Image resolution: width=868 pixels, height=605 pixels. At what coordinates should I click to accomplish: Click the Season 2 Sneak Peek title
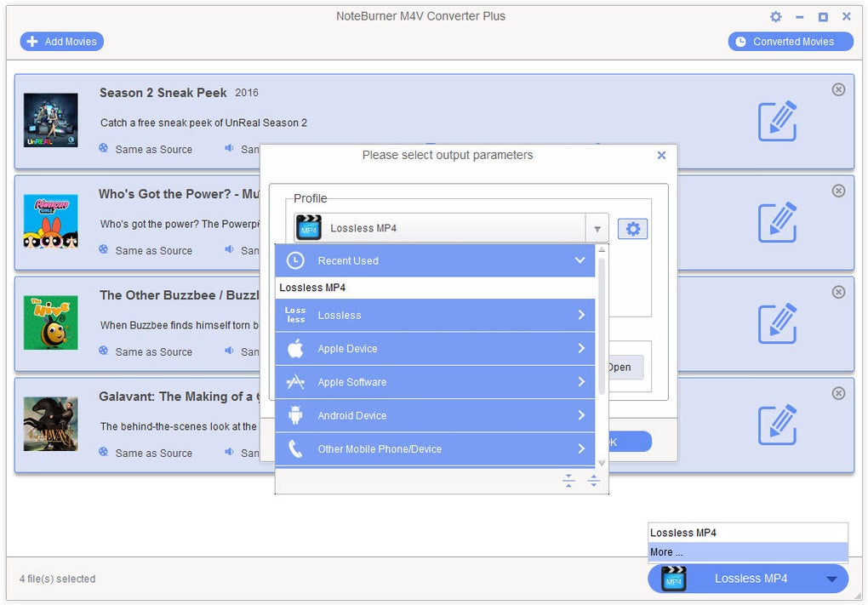pyautogui.click(x=163, y=93)
